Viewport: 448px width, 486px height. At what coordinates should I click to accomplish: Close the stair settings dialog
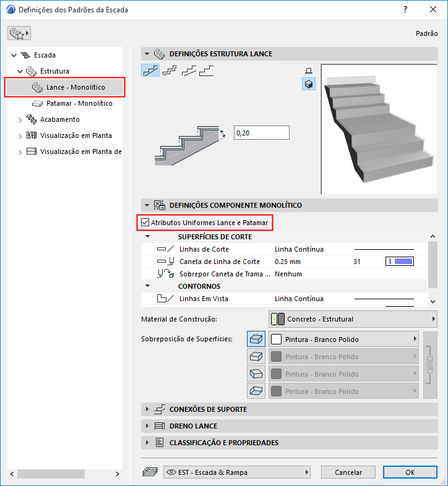(x=433, y=10)
